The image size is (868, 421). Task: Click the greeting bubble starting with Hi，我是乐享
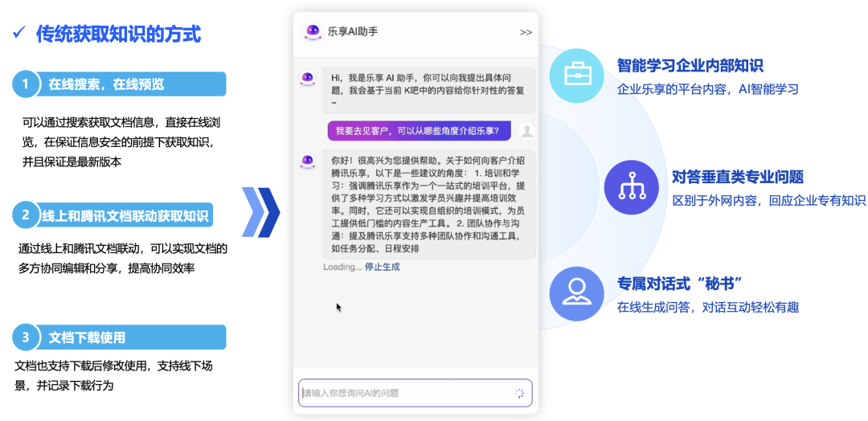(429, 90)
